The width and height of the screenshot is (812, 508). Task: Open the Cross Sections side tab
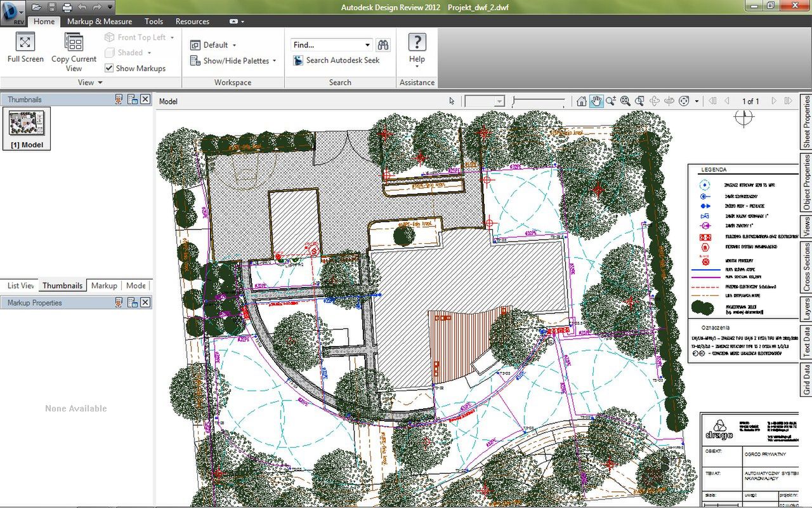[806, 268]
